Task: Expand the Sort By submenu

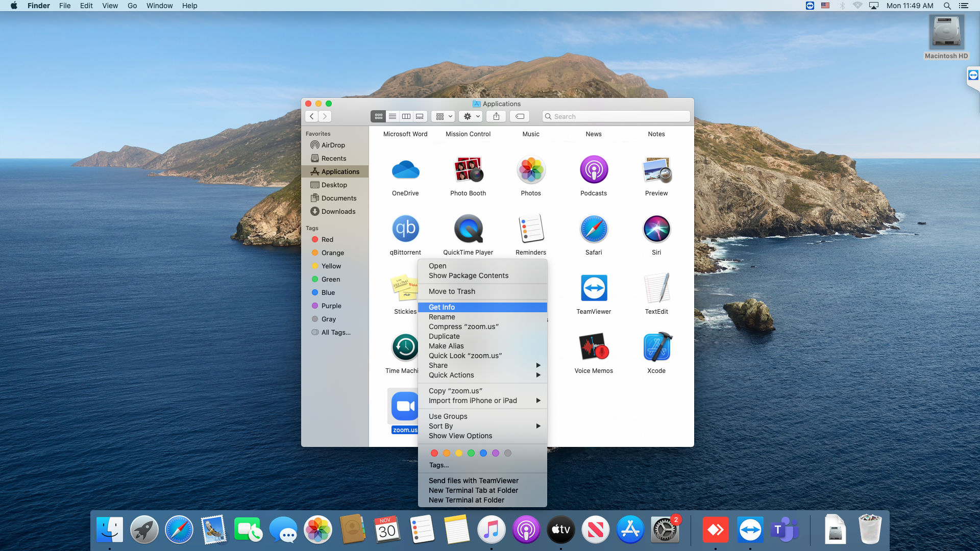Action: tap(482, 426)
